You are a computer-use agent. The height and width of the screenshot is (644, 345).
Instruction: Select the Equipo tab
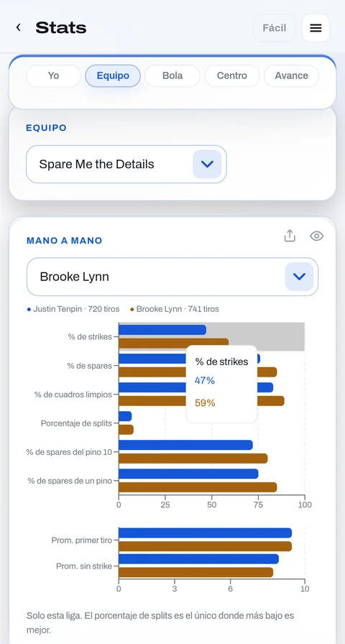tap(113, 75)
